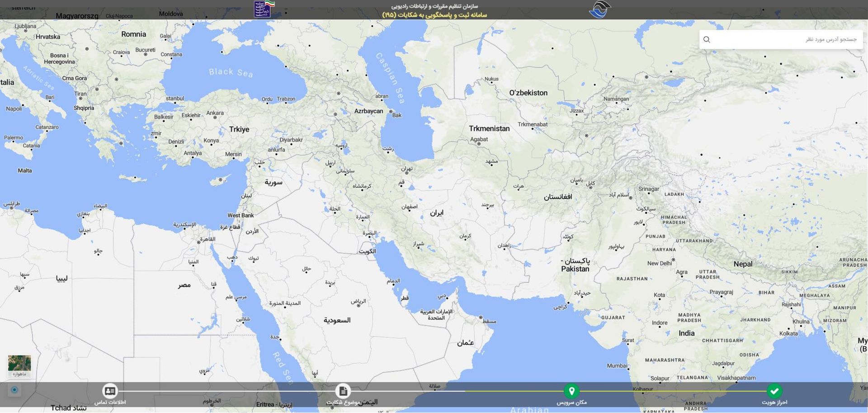Click the 'Black Sea' map label
The width and height of the screenshot is (868, 413).
(x=231, y=72)
